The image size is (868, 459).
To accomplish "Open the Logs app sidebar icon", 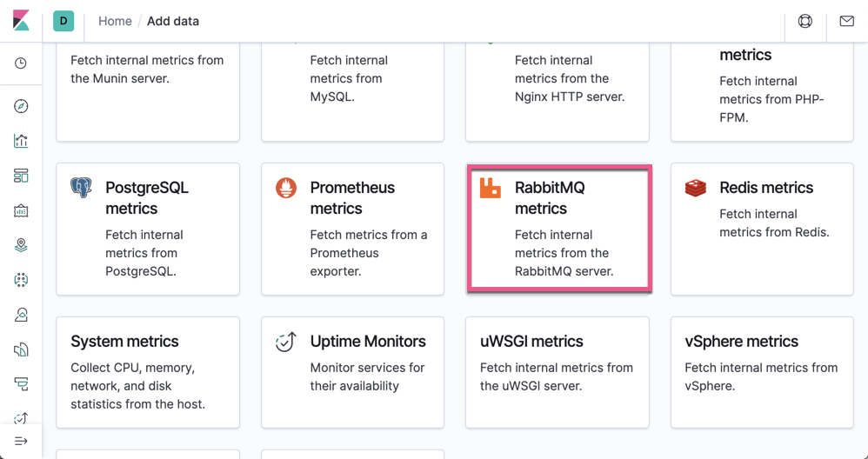I will click(21, 349).
